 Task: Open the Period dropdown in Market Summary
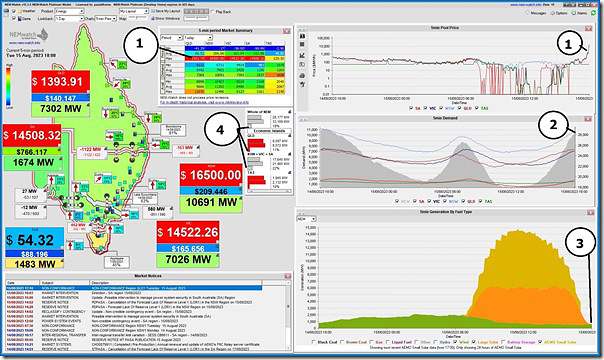[171, 38]
